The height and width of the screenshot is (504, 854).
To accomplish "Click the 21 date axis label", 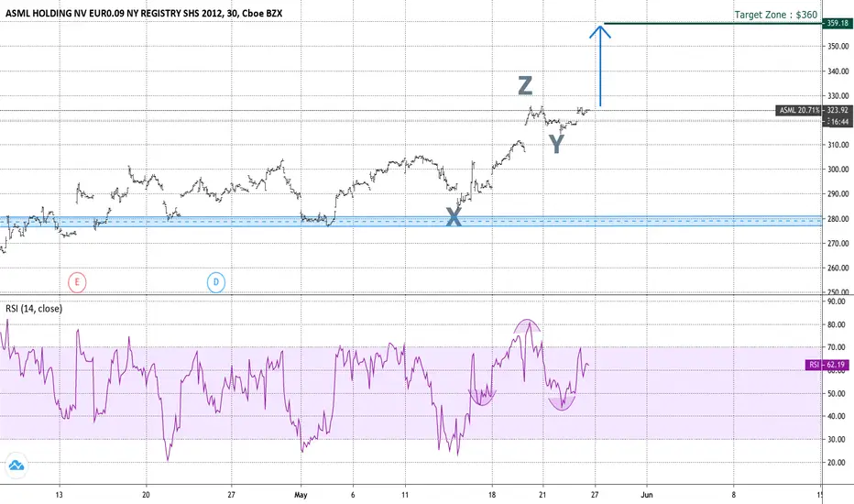I will (x=542, y=495).
